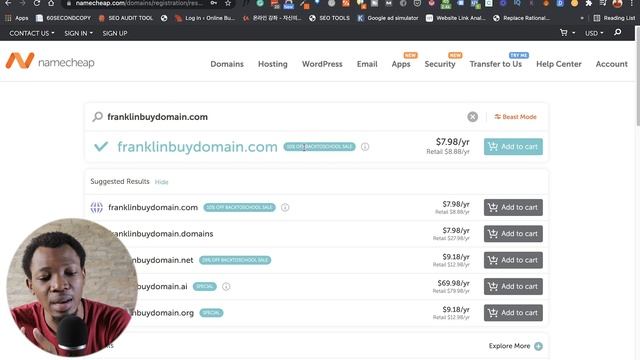Click the browser home icon

pyautogui.click(x=51, y=3)
